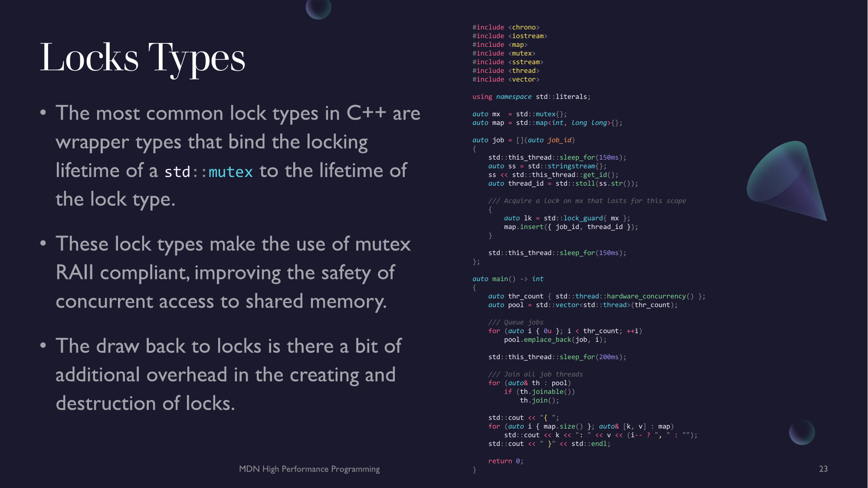Viewport: 868px width, 488px height.
Task: Click the '#include <mutex>' line
Action: point(504,53)
